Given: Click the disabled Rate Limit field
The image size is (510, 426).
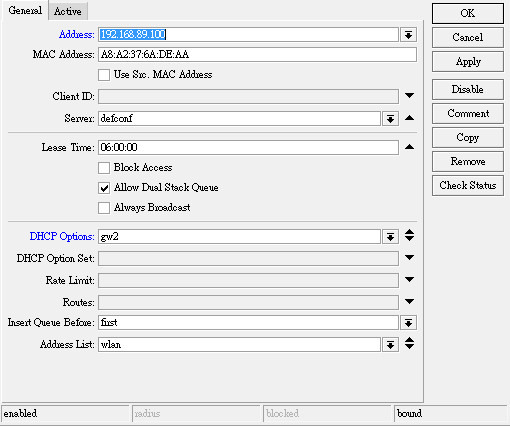Looking at the screenshot, I should pos(248,281).
